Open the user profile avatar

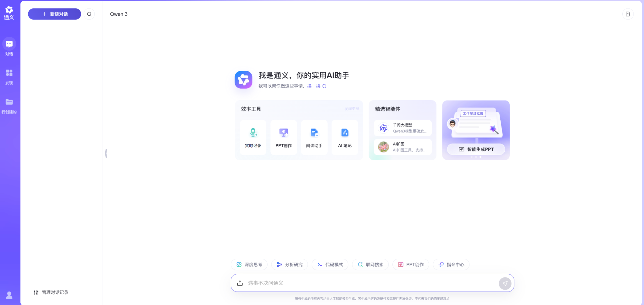click(x=9, y=295)
